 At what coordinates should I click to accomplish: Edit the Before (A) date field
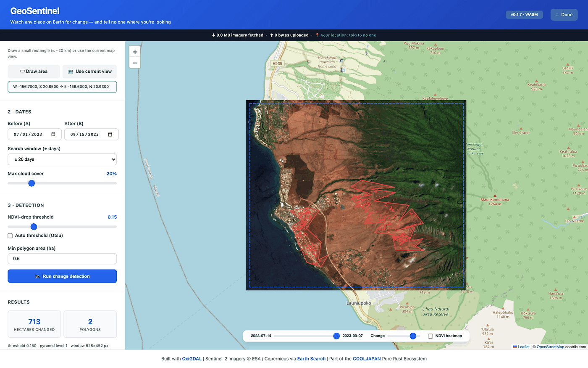click(x=35, y=135)
